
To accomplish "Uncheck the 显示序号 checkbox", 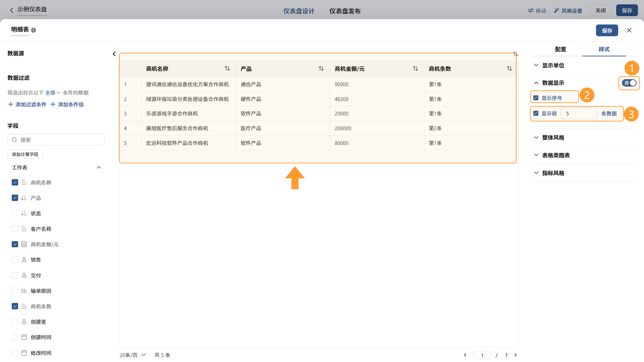I will pos(536,98).
